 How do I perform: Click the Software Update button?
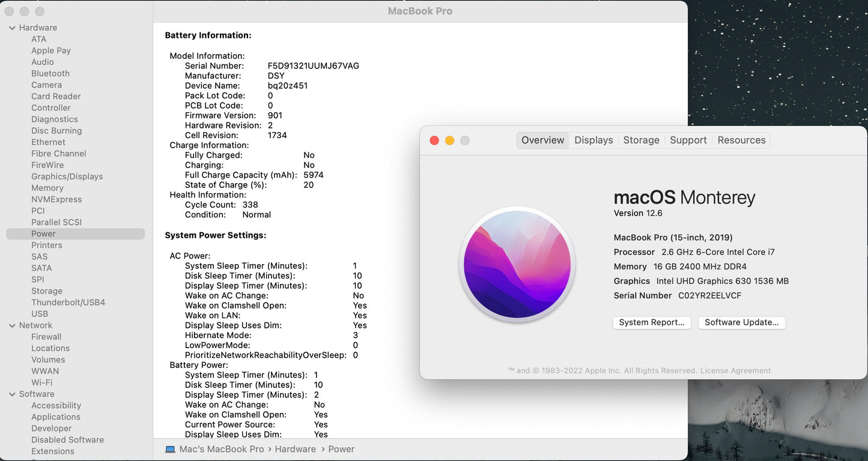(741, 322)
